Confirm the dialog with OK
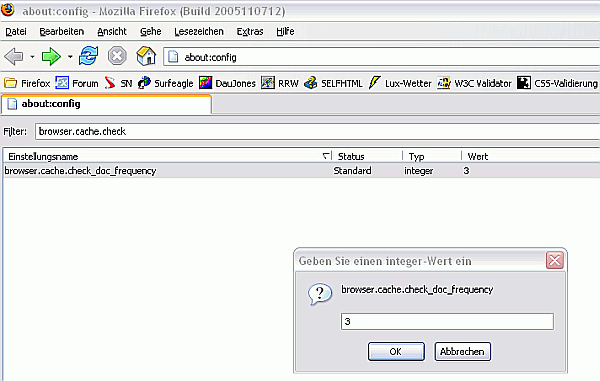600x381 pixels. tap(396, 352)
